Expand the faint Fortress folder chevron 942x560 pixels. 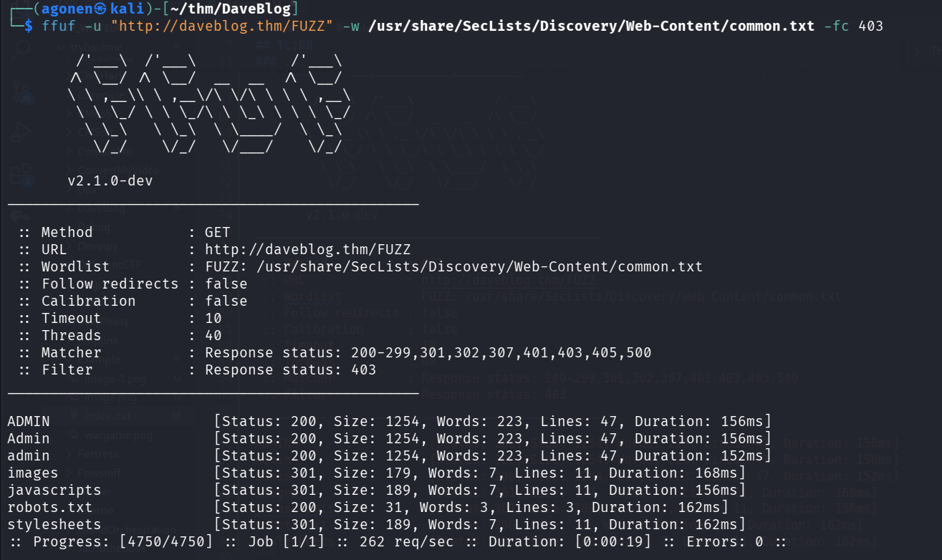click(69, 454)
